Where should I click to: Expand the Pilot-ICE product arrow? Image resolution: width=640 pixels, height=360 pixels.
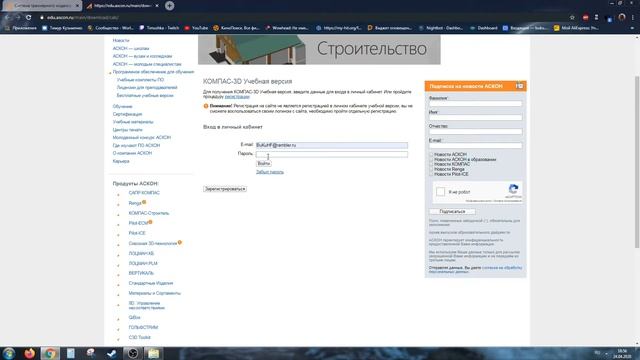tap(118, 235)
